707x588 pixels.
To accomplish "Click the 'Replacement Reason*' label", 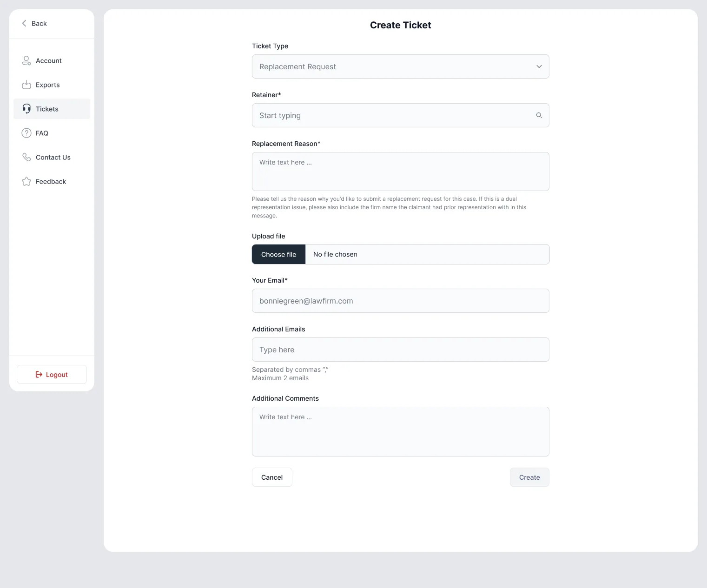I will click(286, 144).
